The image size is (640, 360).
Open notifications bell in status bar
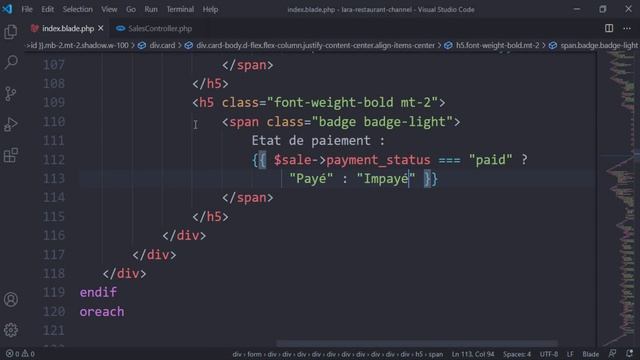click(629, 353)
